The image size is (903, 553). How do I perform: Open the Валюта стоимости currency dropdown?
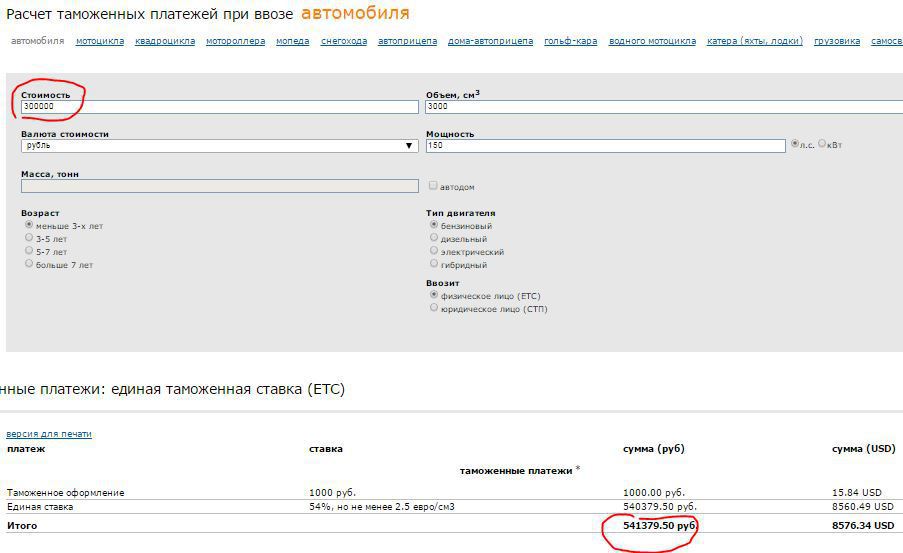pyautogui.click(x=219, y=146)
